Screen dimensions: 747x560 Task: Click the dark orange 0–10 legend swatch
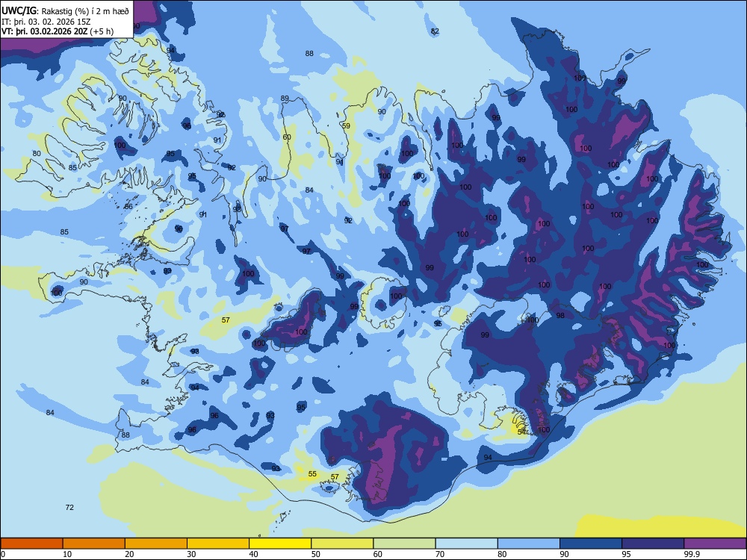click(x=31, y=544)
